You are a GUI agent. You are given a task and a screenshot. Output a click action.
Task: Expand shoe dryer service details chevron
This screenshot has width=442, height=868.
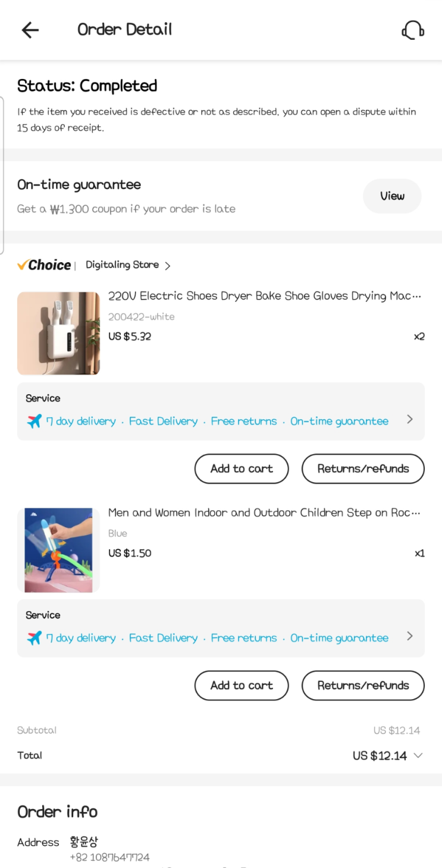(x=410, y=420)
